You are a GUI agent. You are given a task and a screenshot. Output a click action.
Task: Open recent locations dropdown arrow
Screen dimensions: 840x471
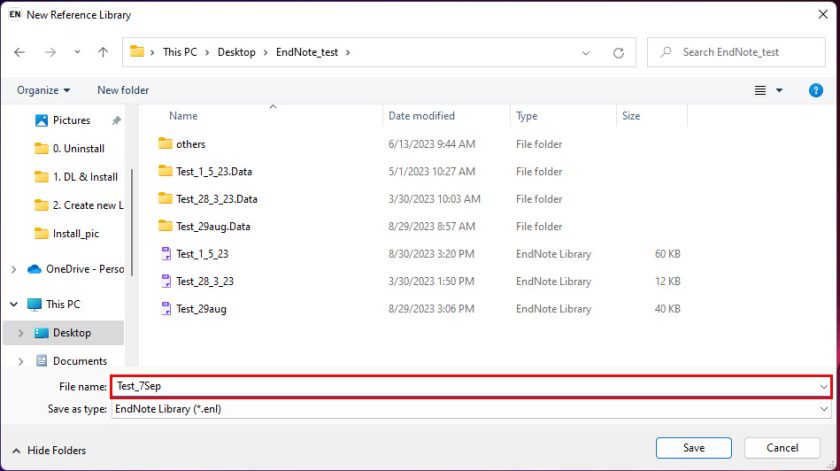tap(77, 52)
